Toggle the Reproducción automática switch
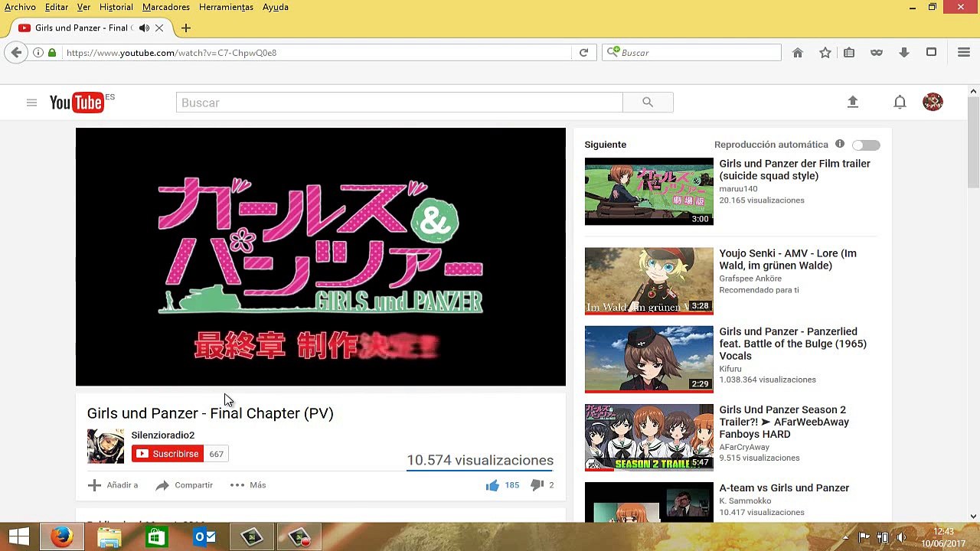The height and width of the screenshot is (551, 980). [x=867, y=145]
